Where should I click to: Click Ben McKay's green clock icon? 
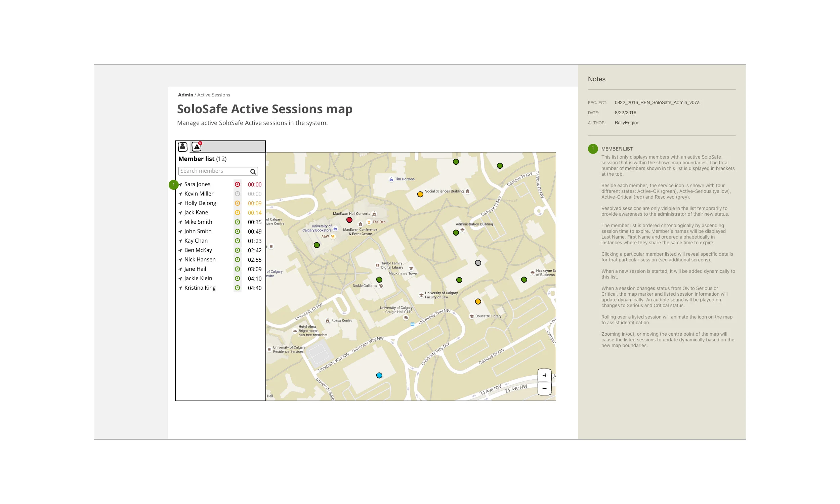[237, 250]
